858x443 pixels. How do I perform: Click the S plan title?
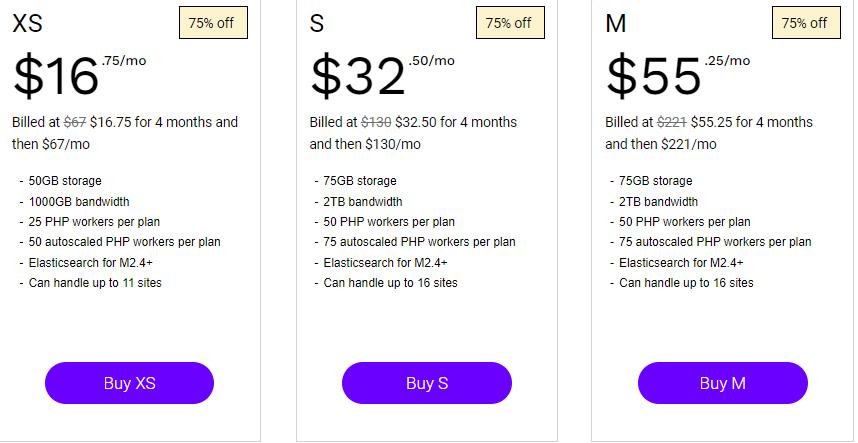[317, 25]
